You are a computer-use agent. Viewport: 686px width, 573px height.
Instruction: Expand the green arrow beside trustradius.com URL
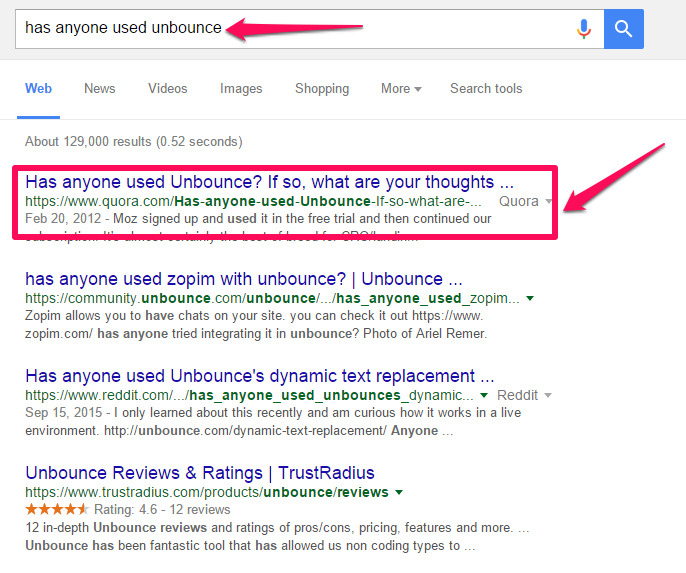pos(399,493)
